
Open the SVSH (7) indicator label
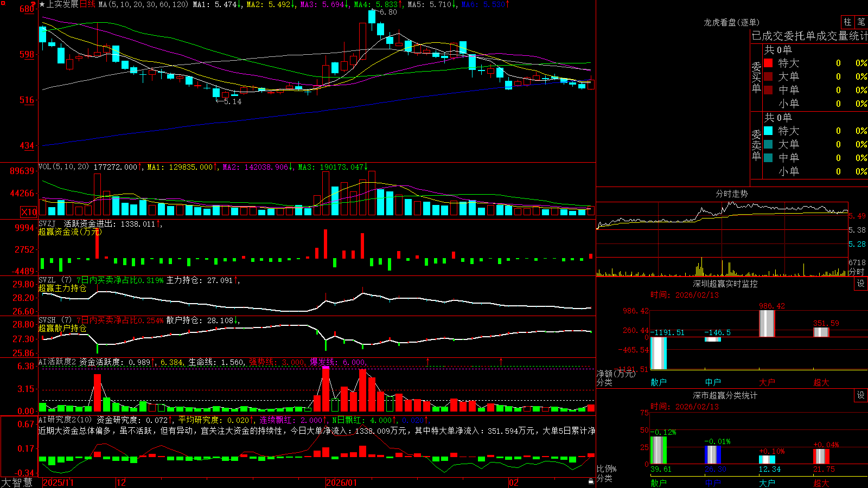coord(55,320)
